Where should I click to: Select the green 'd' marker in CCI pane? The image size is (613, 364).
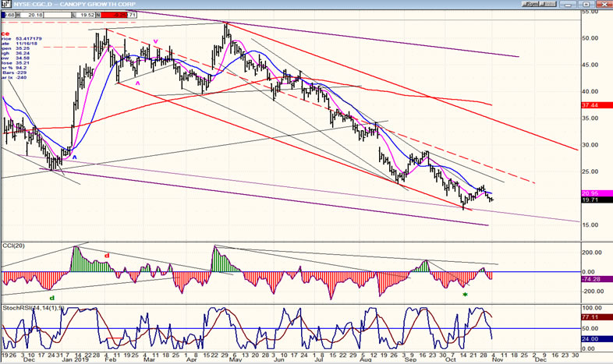[x=52, y=298]
